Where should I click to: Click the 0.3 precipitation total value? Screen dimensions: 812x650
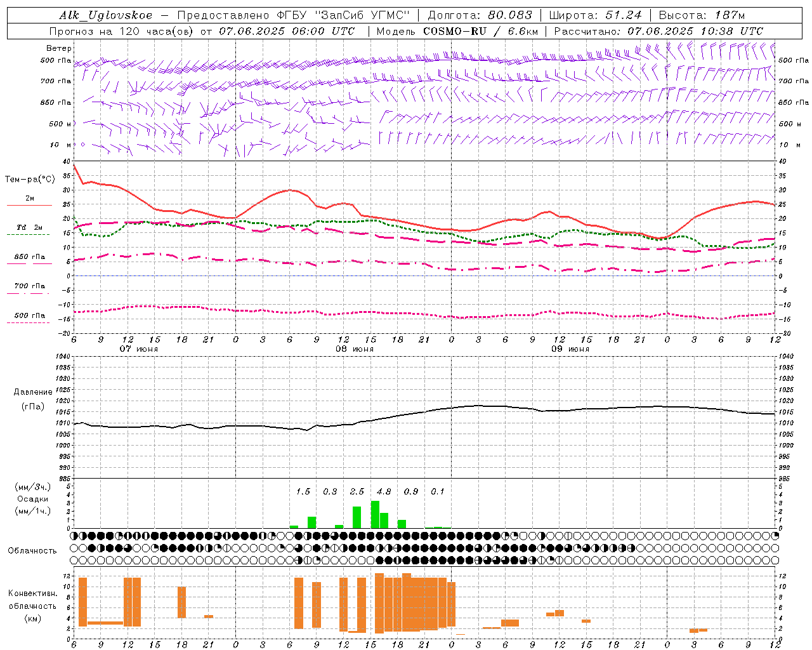pyautogui.click(x=330, y=491)
